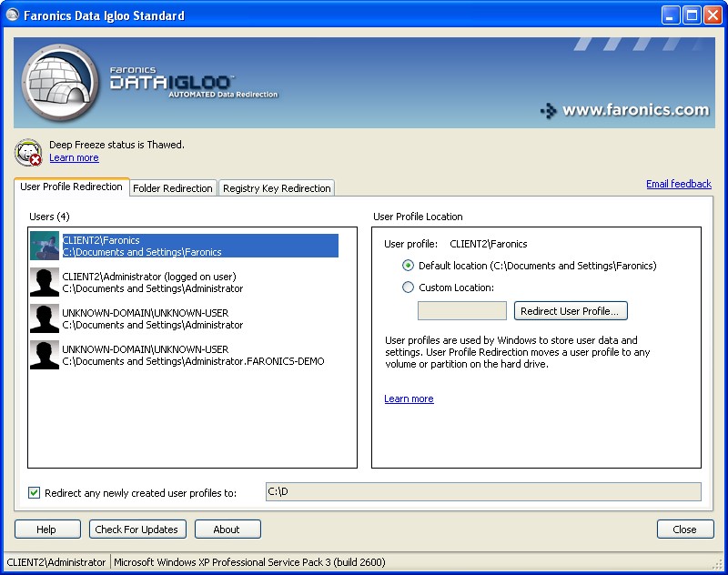This screenshot has width=728, height=575.
Task: Click the custom location path field
Action: (462, 310)
